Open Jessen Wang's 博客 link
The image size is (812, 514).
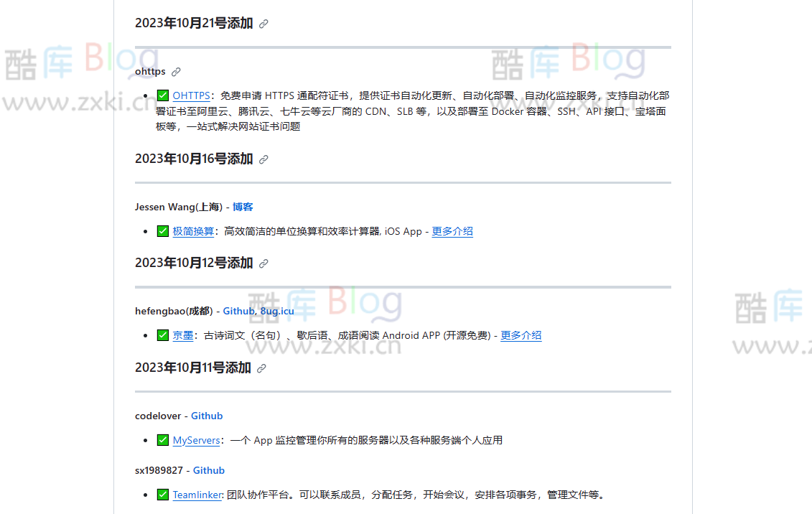[x=243, y=207]
